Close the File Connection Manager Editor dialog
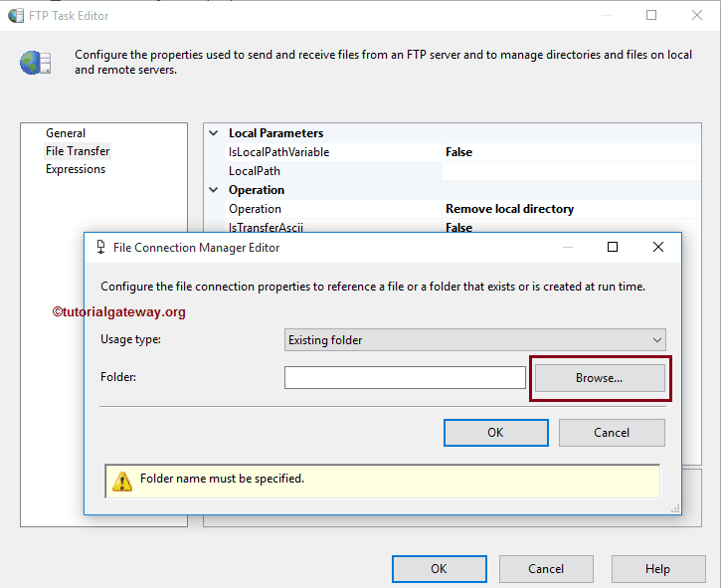721x588 pixels. [x=658, y=247]
